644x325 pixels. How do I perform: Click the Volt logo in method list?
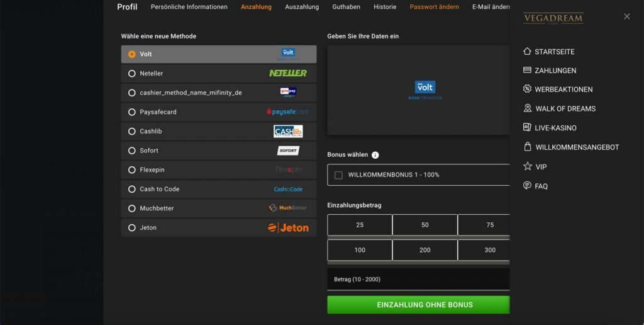pos(288,54)
